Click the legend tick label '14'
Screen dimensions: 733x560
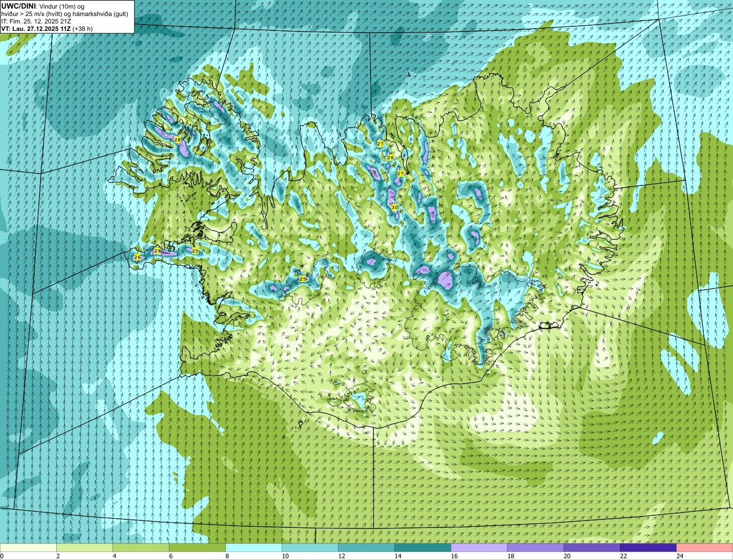coord(397,556)
